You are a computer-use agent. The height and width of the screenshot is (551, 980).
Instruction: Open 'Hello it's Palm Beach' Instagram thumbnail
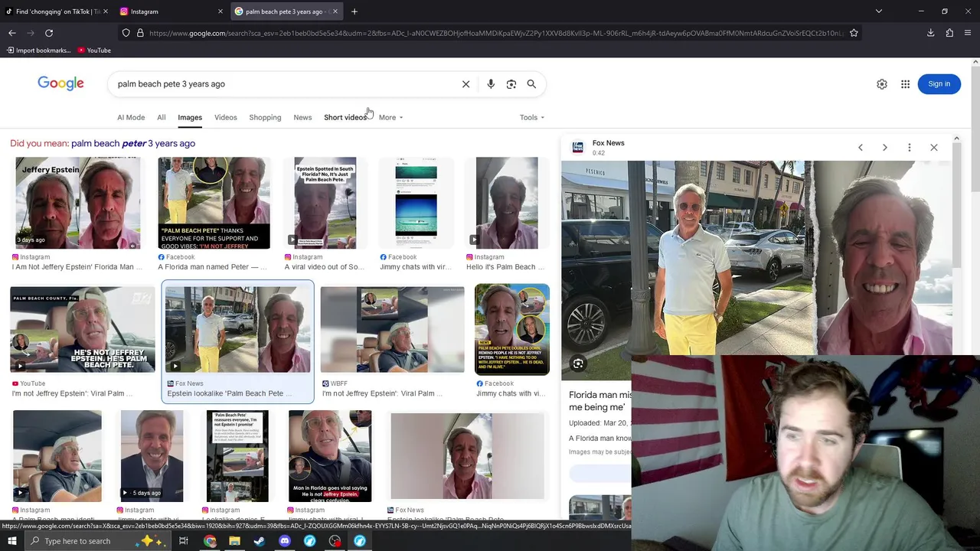coord(507,203)
